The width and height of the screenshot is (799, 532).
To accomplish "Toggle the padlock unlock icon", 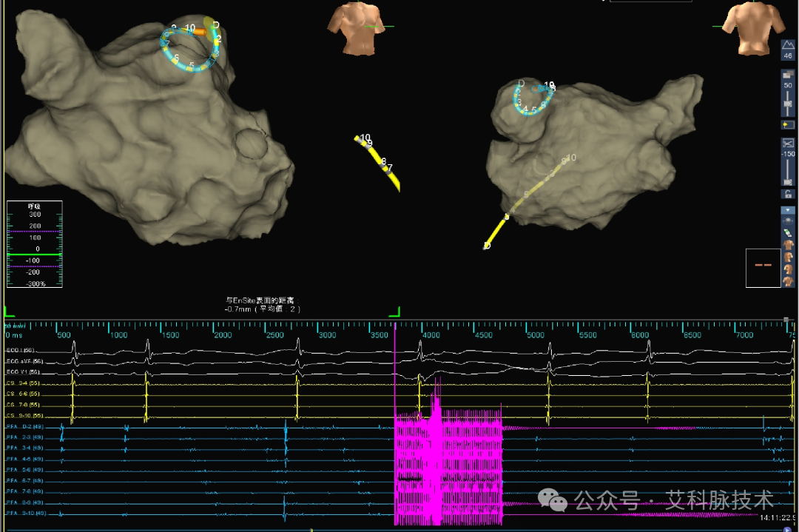I will coord(788,194).
